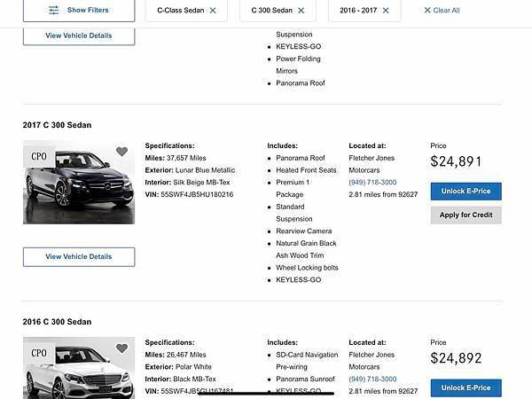Unlock E-Price for the $24,892 sedan
532x399 pixels.
pyautogui.click(x=465, y=387)
